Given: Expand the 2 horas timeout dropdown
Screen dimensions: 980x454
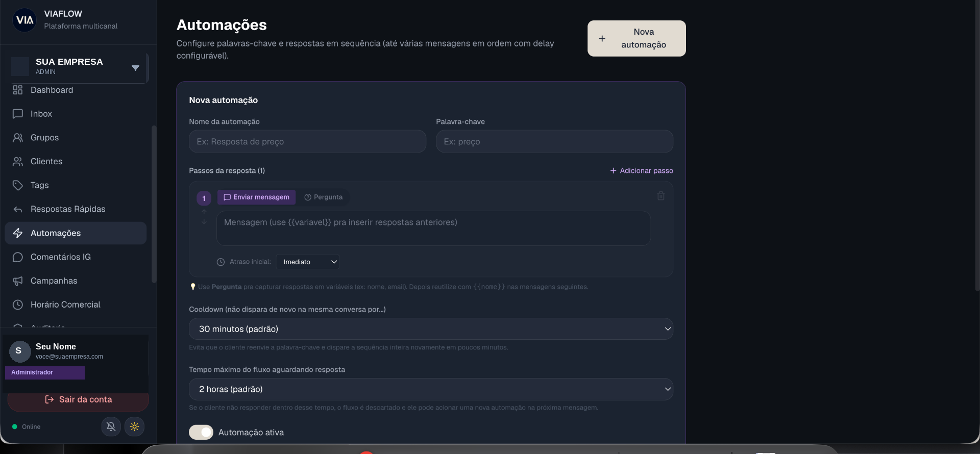Looking at the screenshot, I should pos(431,389).
